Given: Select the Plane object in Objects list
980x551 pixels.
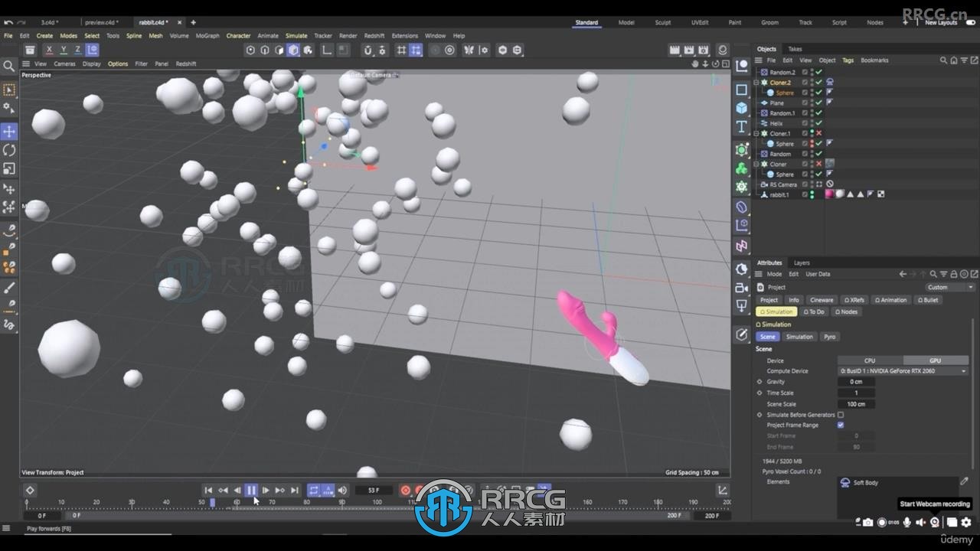Looking at the screenshot, I should (x=776, y=103).
